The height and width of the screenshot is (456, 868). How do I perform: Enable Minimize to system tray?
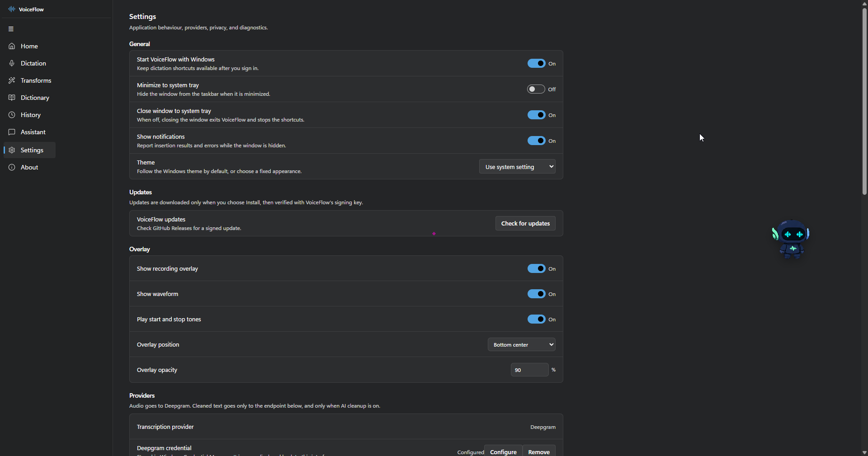click(536, 89)
